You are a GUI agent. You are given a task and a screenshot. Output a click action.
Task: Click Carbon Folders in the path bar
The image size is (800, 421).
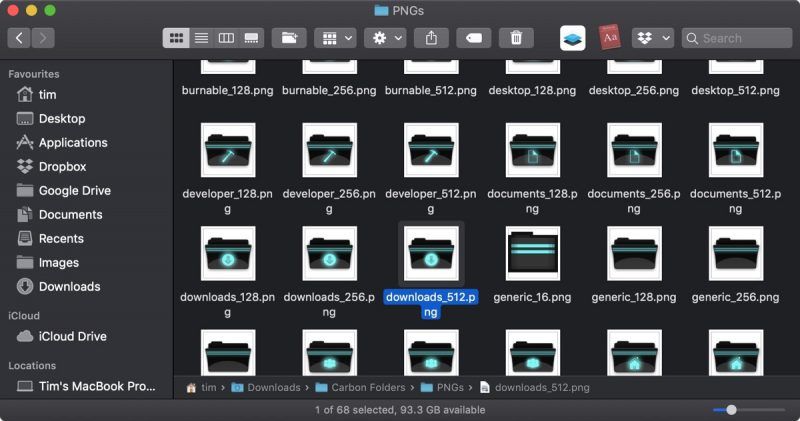point(369,387)
